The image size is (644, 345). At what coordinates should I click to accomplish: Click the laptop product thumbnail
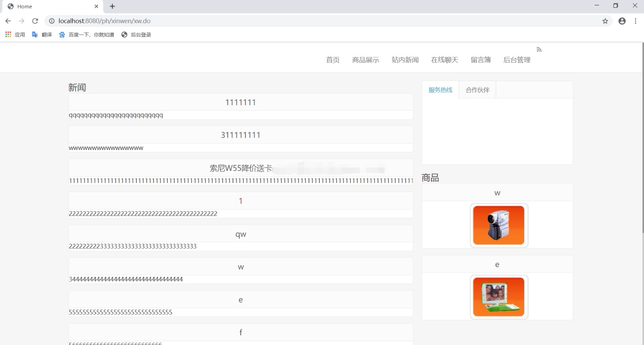point(499,297)
